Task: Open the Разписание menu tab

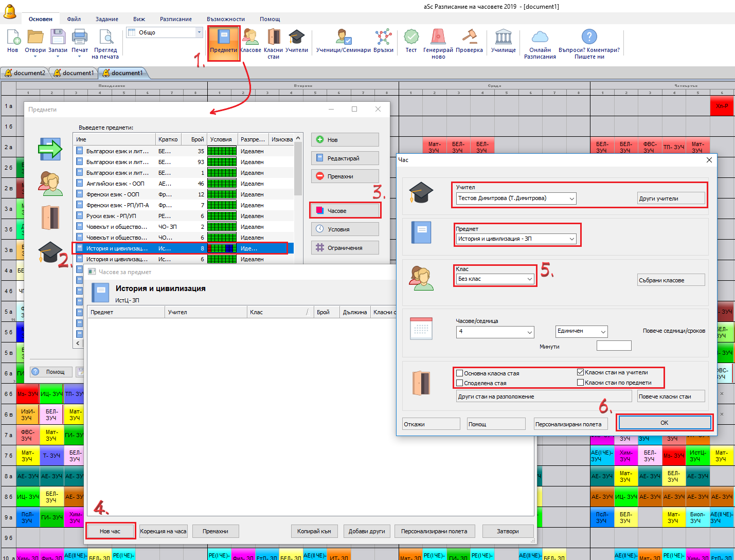Action: [175, 19]
